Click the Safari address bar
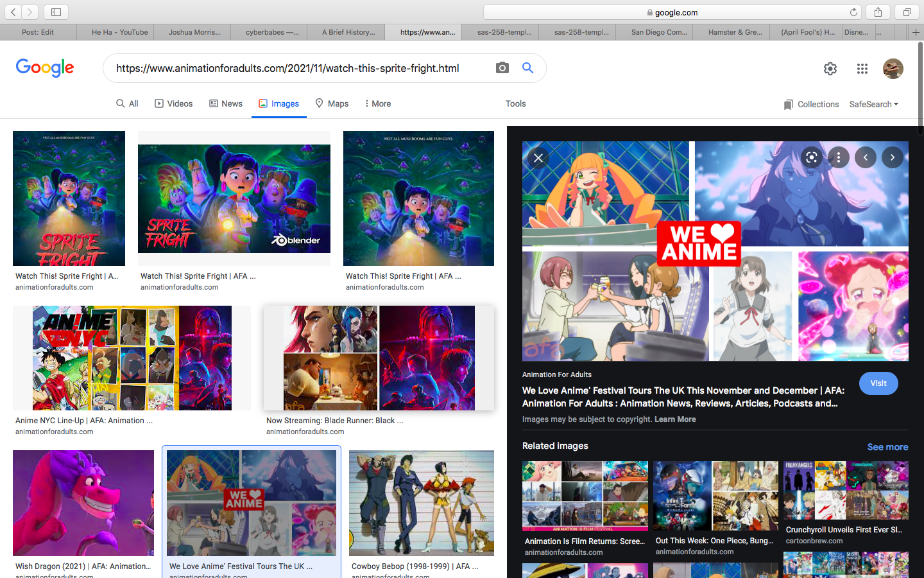 pyautogui.click(x=672, y=12)
